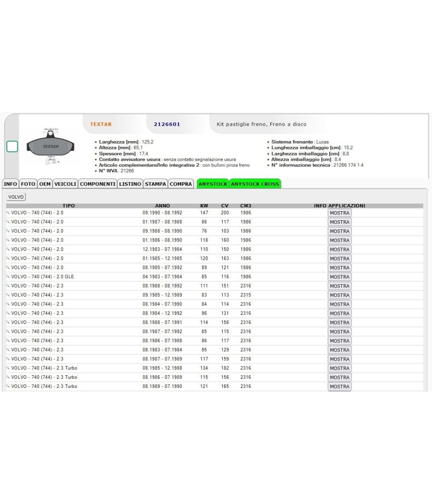This screenshot has height=504, width=432.
Task: Click the ANNO column header
Action: click(163, 206)
